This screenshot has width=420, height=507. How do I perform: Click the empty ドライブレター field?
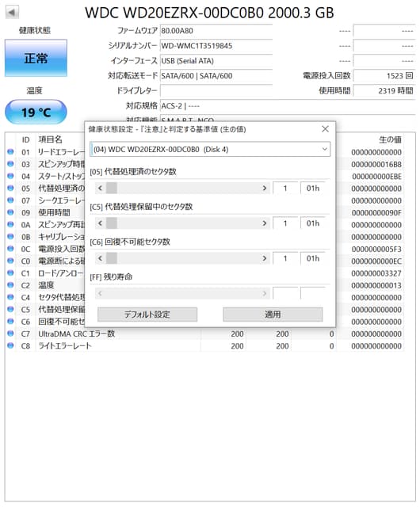[216, 90]
